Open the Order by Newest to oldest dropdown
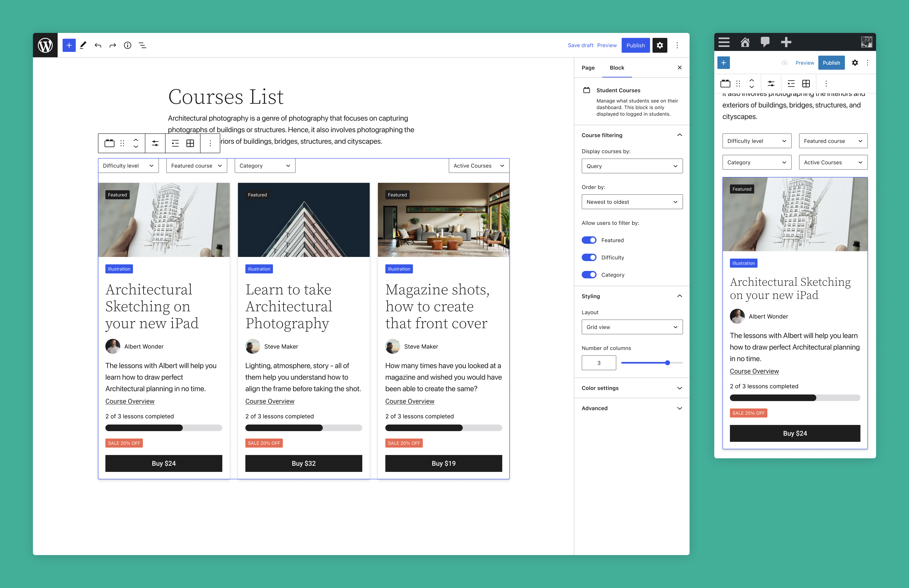 click(x=632, y=202)
